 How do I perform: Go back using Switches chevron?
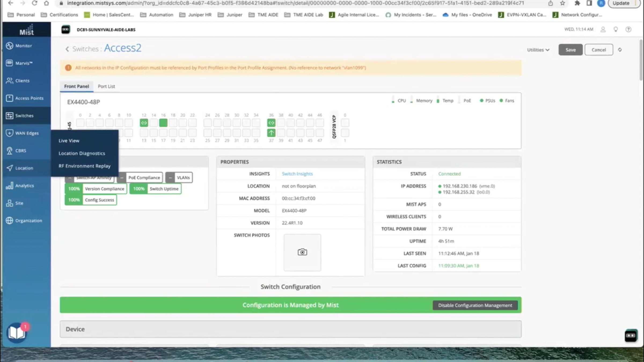(x=67, y=49)
